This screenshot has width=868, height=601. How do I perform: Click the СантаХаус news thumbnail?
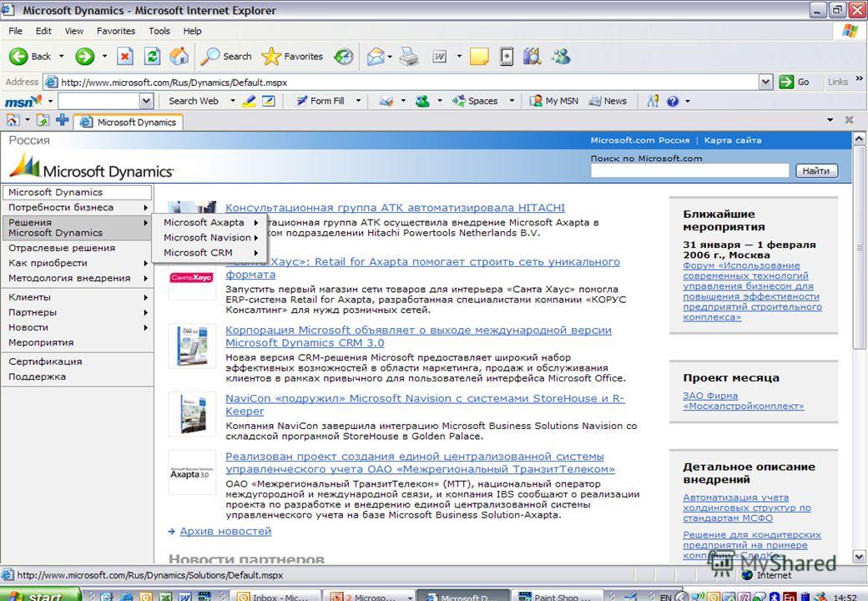point(191,278)
